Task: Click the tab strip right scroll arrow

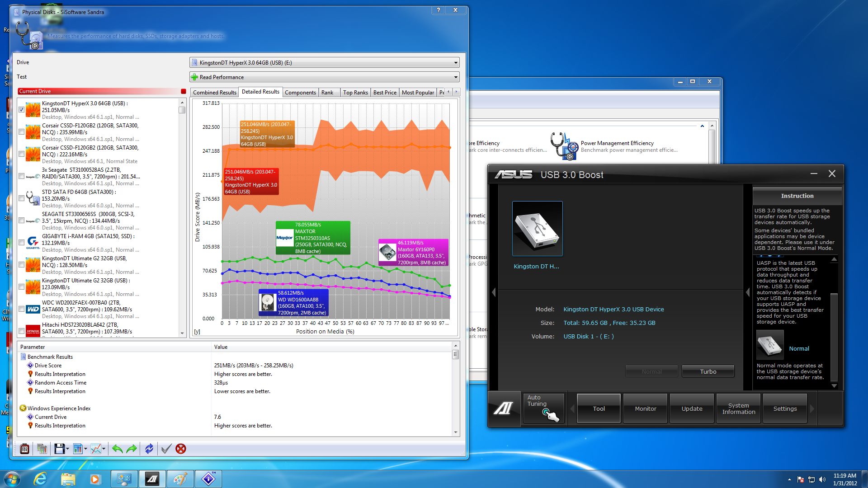Action: (457, 92)
